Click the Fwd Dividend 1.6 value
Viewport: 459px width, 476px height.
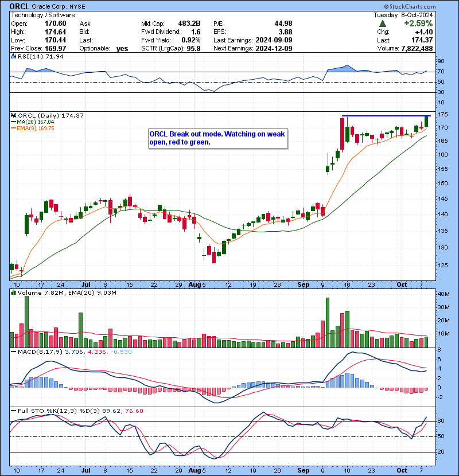(196, 32)
